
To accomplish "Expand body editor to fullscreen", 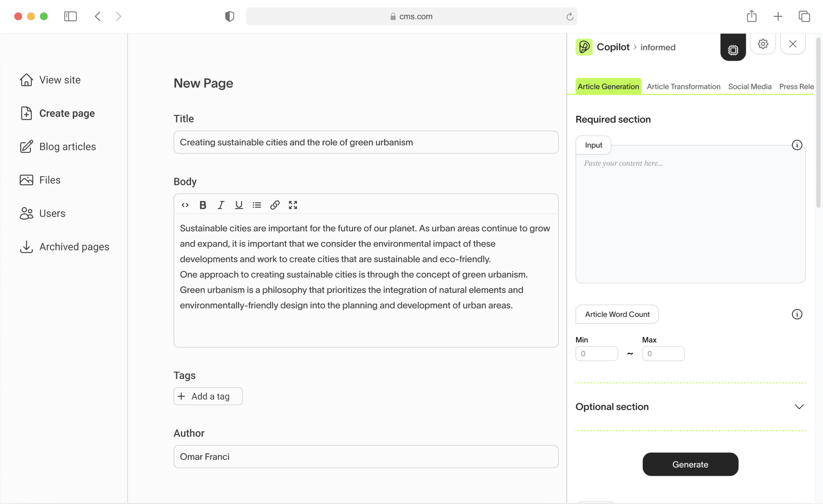I will pos(293,205).
